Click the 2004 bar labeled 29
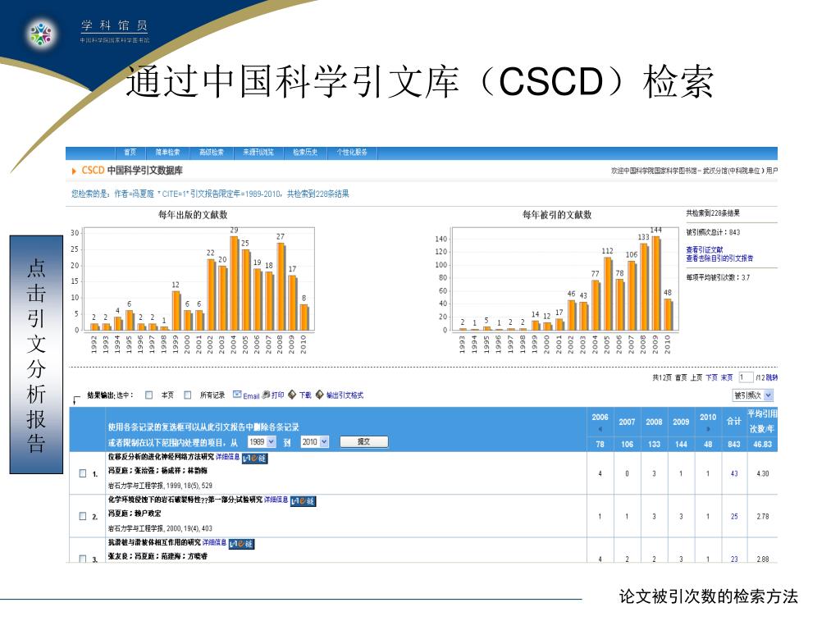This screenshot has width=840, height=630. coord(234,283)
